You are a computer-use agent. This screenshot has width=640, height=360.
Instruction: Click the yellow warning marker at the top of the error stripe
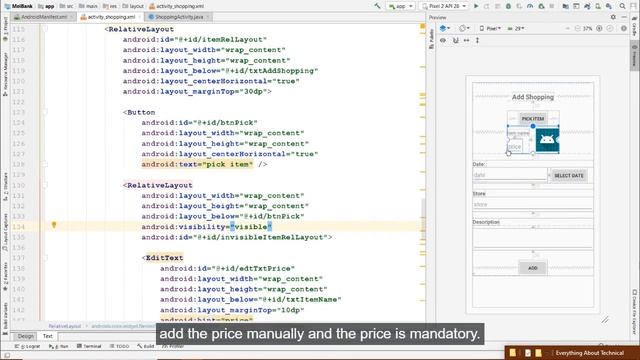[422, 27]
